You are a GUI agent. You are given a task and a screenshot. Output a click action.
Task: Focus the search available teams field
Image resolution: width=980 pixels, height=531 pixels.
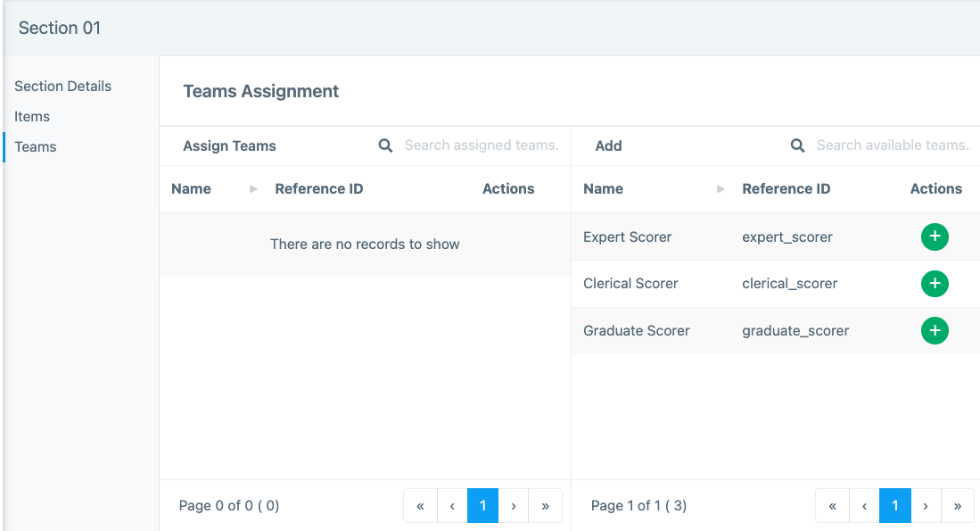click(892, 145)
